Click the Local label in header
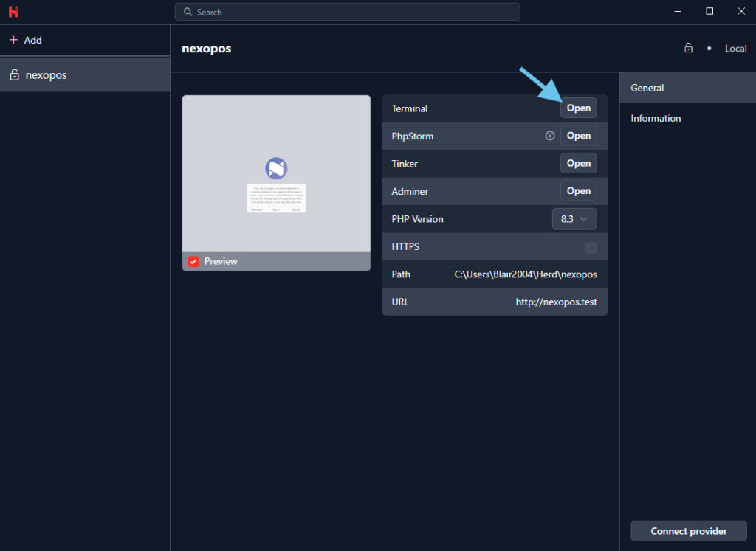Viewport: 756px width, 551px height. tap(736, 48)
